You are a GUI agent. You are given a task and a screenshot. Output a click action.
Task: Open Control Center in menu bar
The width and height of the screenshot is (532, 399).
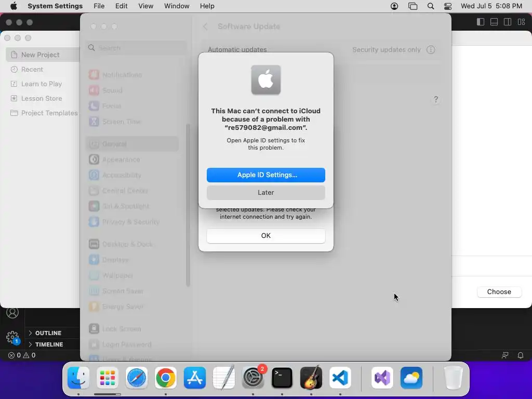(448, 6)
